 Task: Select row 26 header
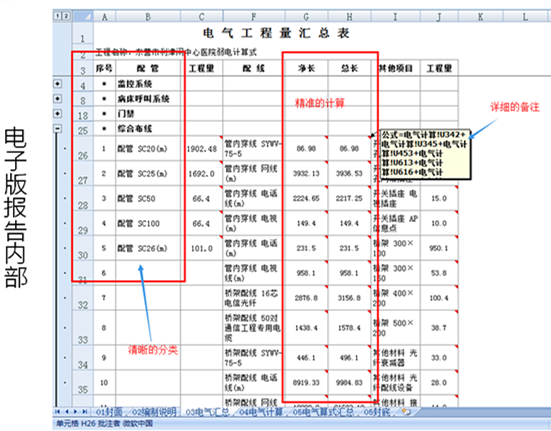tap(83, 149)
